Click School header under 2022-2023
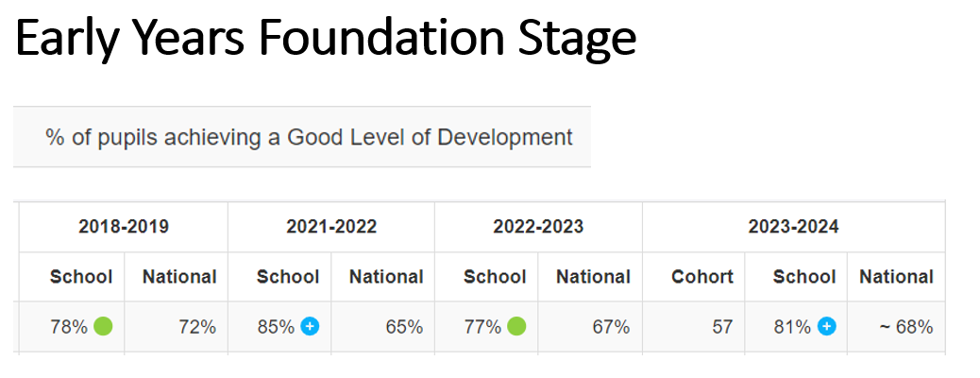Image resolution: width=980 pixels, height=378 pixels. tap(495, 277)
